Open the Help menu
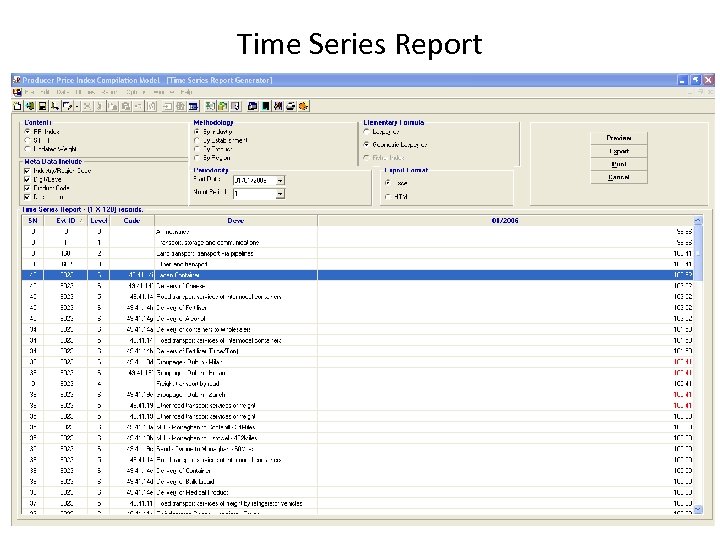 pos(186,92)
